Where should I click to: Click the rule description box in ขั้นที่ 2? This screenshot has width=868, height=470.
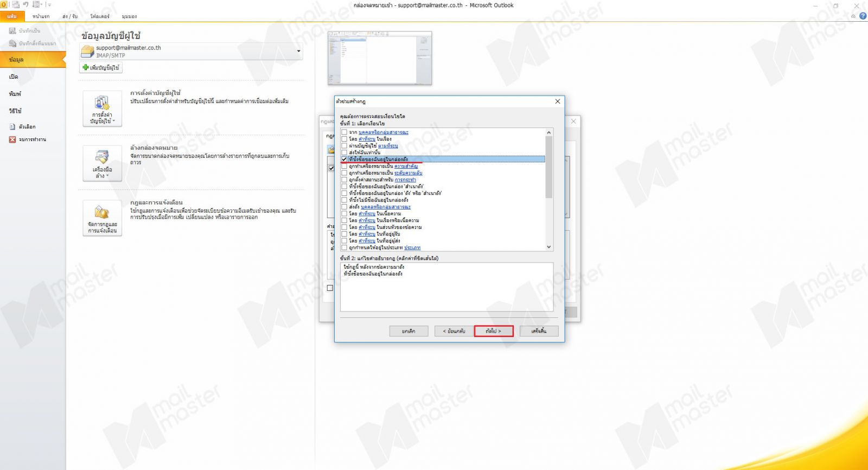pos(446,287)
